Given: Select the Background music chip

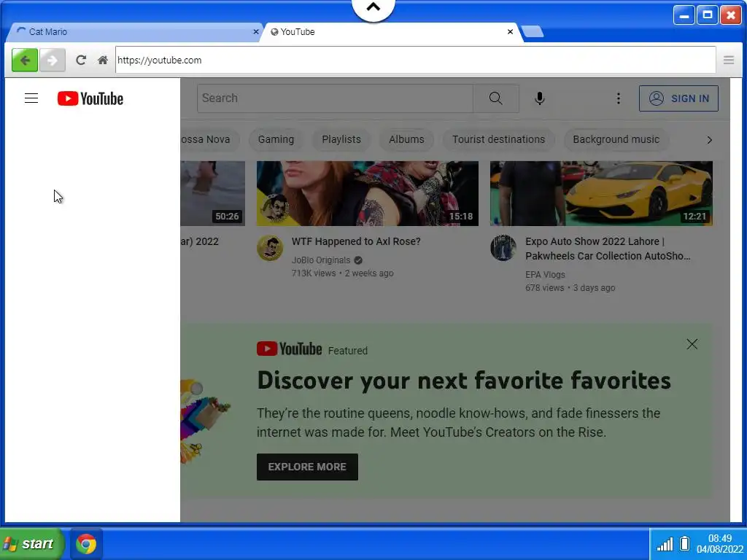Looking at the screenshot, I should coord(616,139).
